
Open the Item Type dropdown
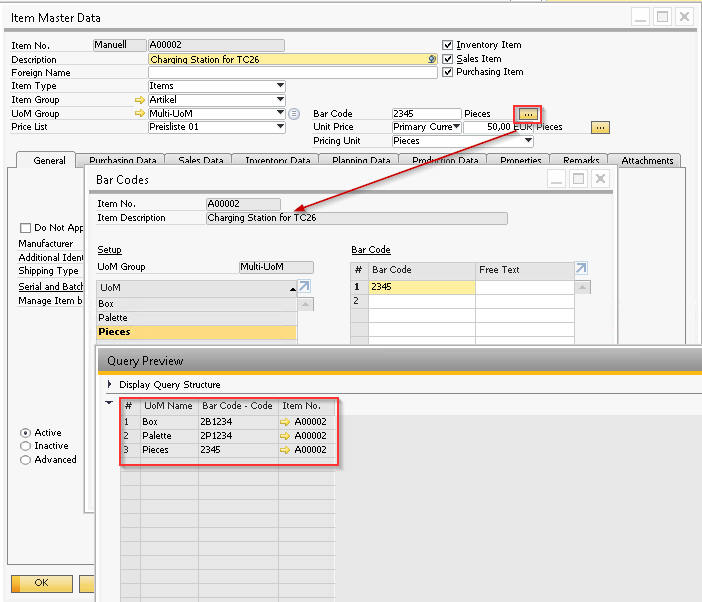tap(280, 86)
